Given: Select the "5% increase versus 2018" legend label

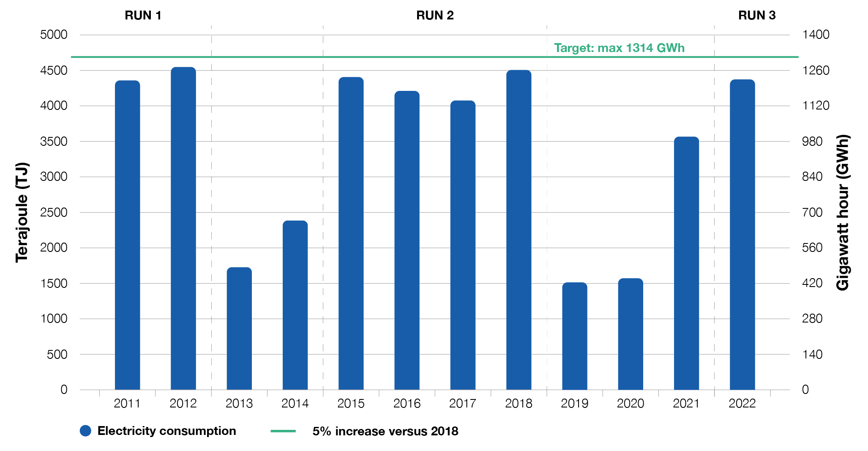Looking at the screenshot, I should 385,431.
